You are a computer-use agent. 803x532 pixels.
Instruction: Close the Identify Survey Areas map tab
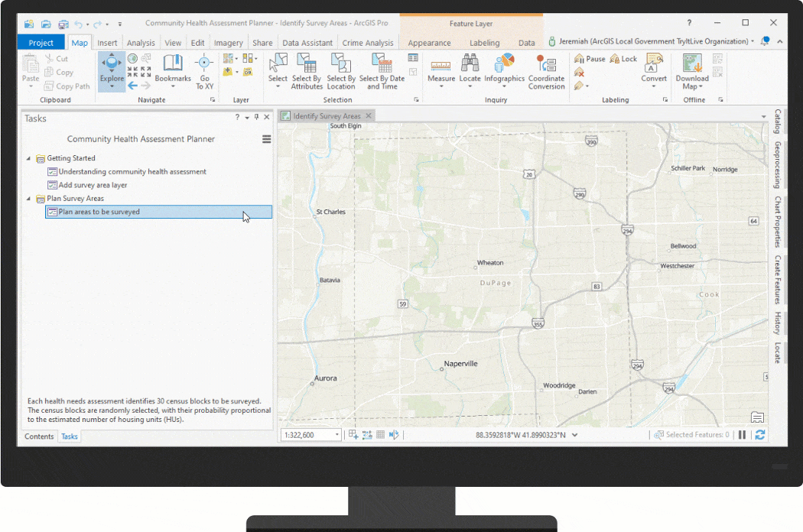368,115
